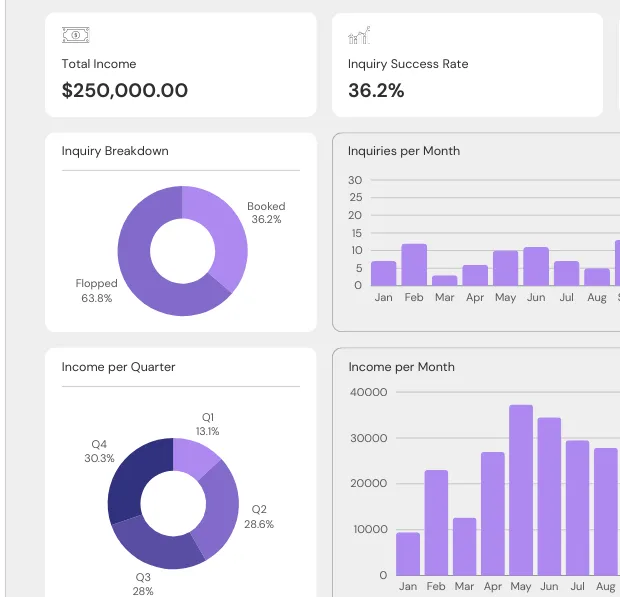Click the Q3 28% label
The height and width of the screenshot is (597, 620).
point(143,584)
